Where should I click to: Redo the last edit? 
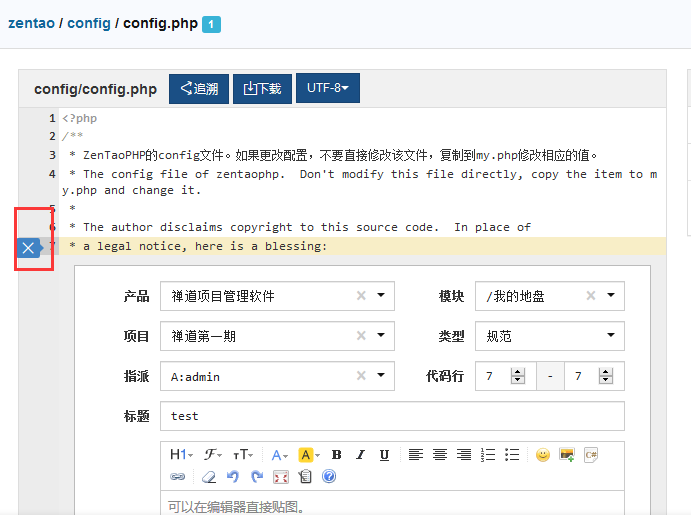tap(257, 476)
